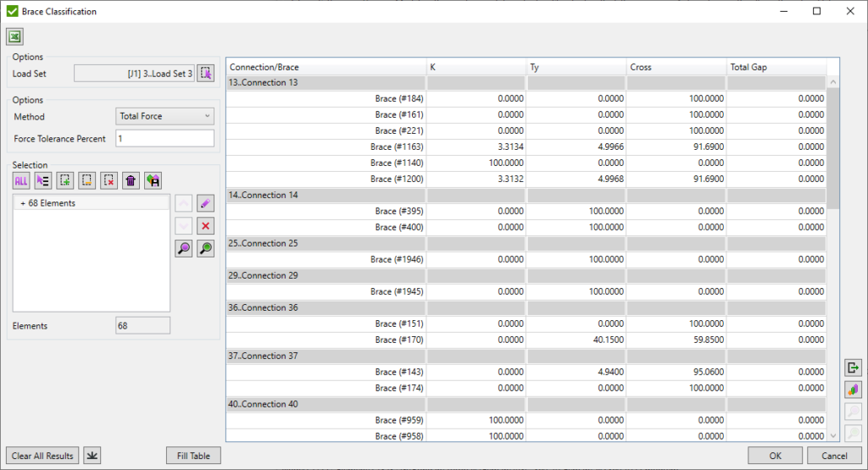Confirm the dialog with OK
Image resolution: width=868 pixels, height=470 pixels.
[775, 456]
